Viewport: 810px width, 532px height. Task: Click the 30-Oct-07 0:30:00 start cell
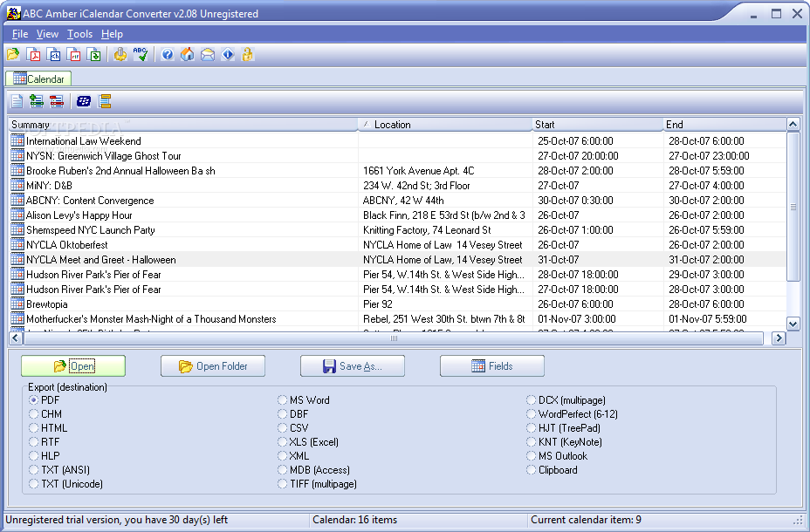pos(598,201)
